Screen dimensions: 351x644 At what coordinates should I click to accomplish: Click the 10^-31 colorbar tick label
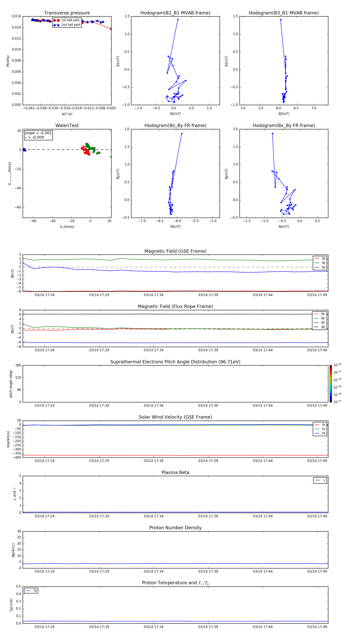[337, 402]
